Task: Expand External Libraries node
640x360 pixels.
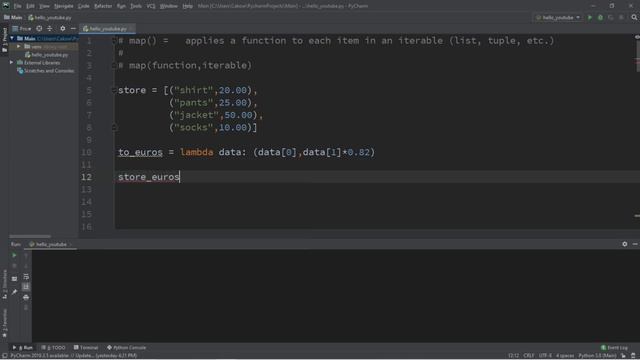Action: [x=12, y=63]
